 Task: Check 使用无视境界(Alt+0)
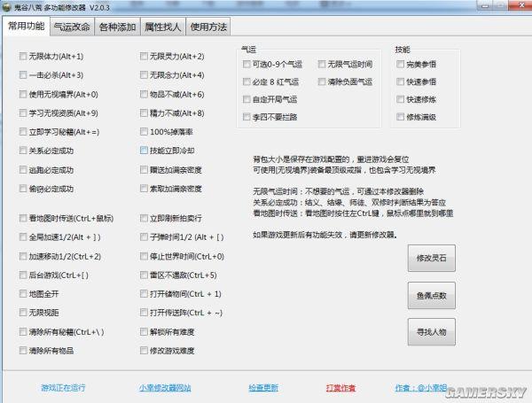point(23,94)
